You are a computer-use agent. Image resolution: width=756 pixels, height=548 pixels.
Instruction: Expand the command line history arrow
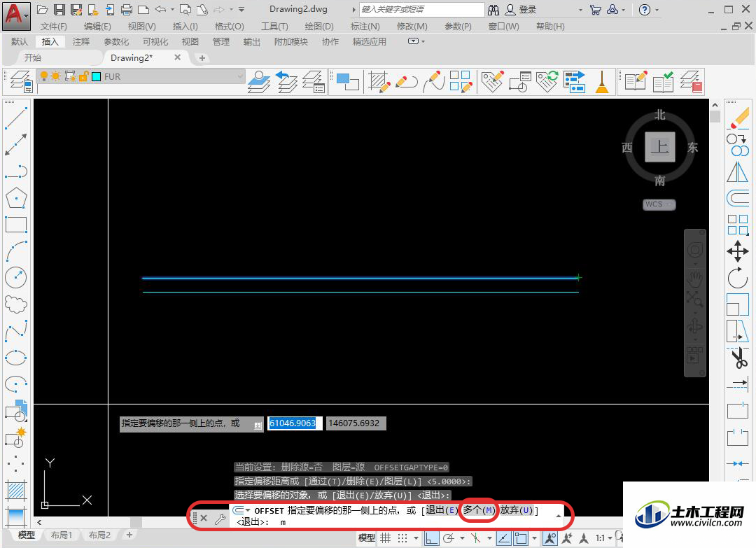[558, 516]
